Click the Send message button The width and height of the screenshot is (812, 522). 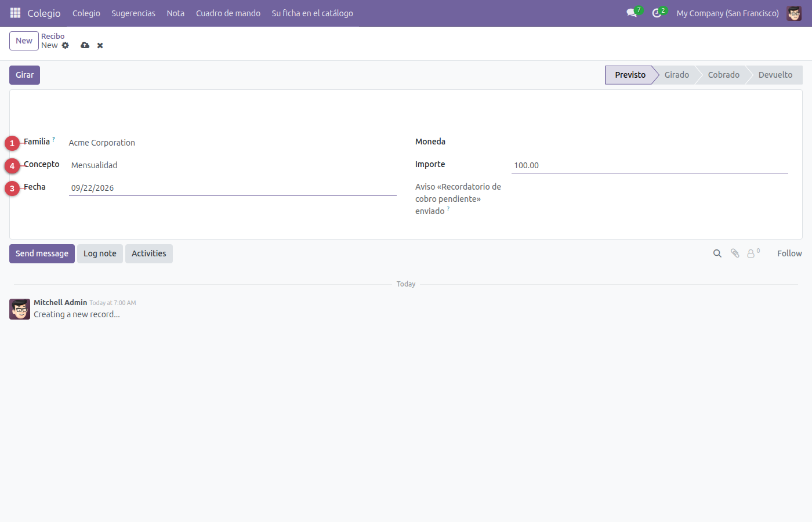click(x=42, y=253)
